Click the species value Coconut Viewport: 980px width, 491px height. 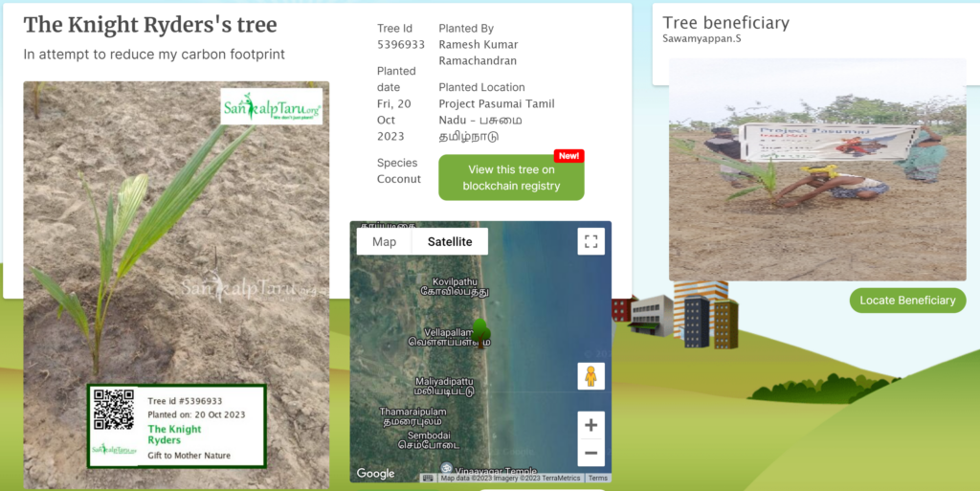tap(399, 179)
